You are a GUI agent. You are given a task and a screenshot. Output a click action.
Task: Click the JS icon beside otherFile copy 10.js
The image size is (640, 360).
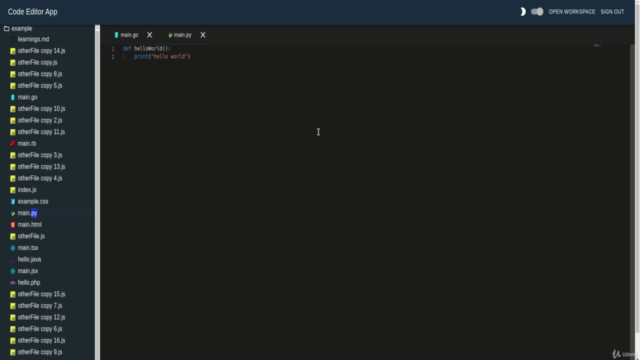click(x=13, y=109)
